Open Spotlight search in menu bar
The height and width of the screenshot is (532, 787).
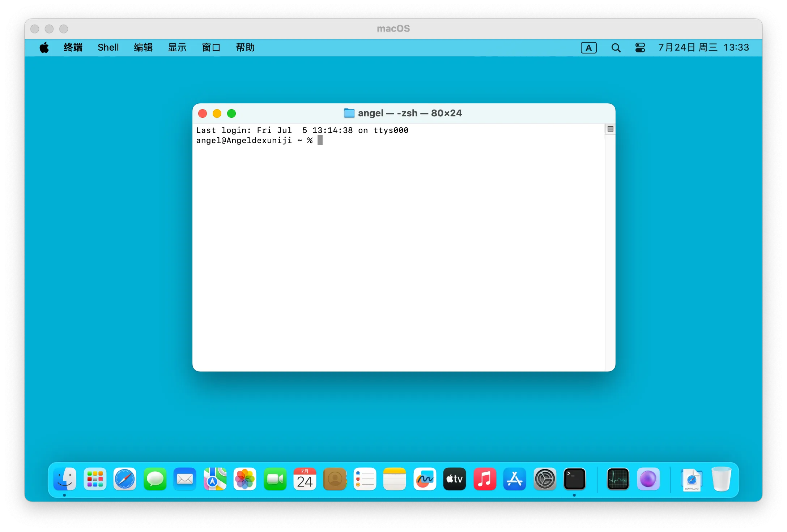pyautogui.click(x=616, y=48)
